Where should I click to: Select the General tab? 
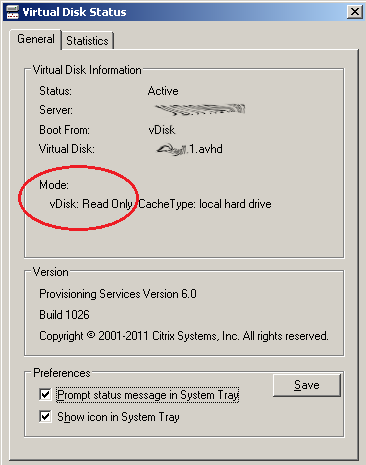pyautogui.click(x=36, y=39)
